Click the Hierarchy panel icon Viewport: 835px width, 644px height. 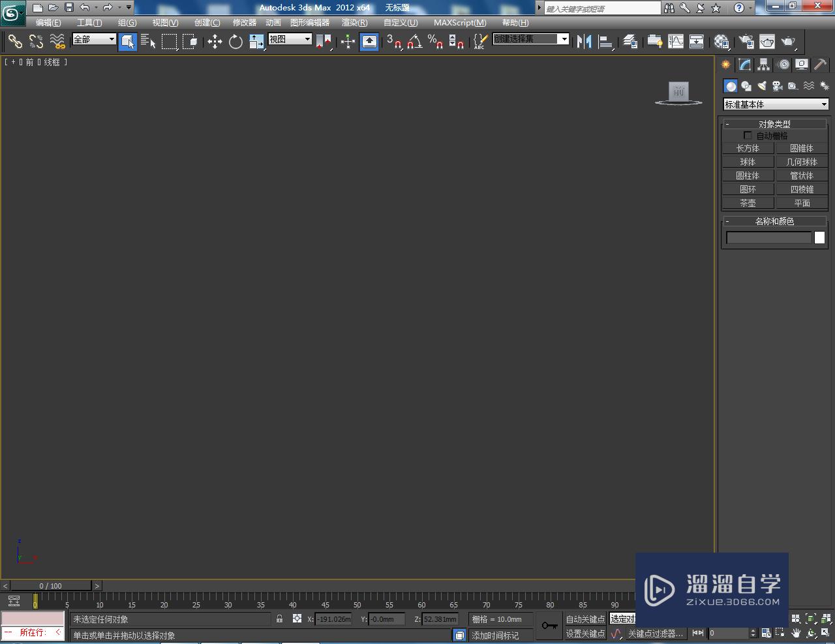click(x=762, y=64)
